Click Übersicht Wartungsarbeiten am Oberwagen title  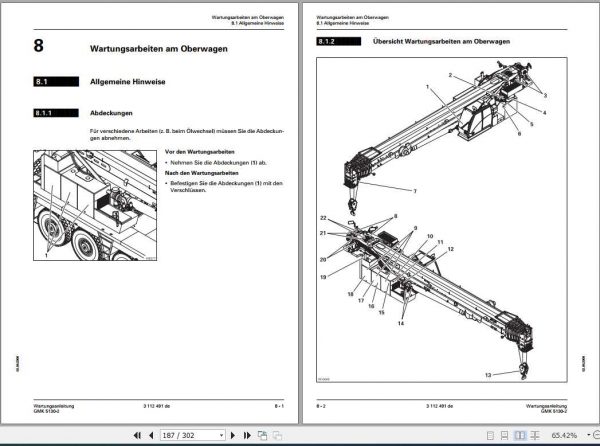(441, 41)
